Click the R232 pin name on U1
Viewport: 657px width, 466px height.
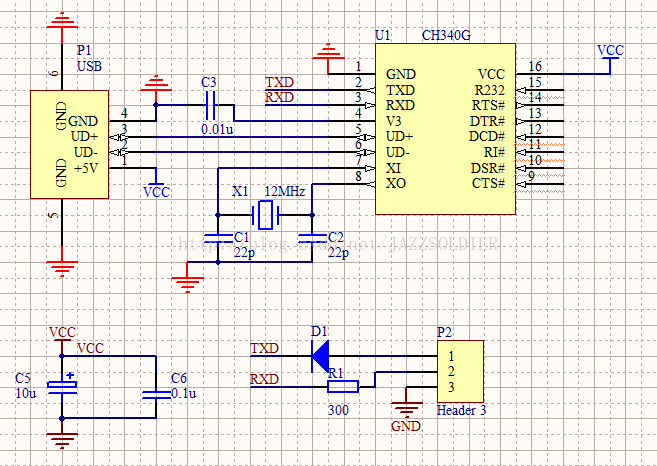(489, 90)
